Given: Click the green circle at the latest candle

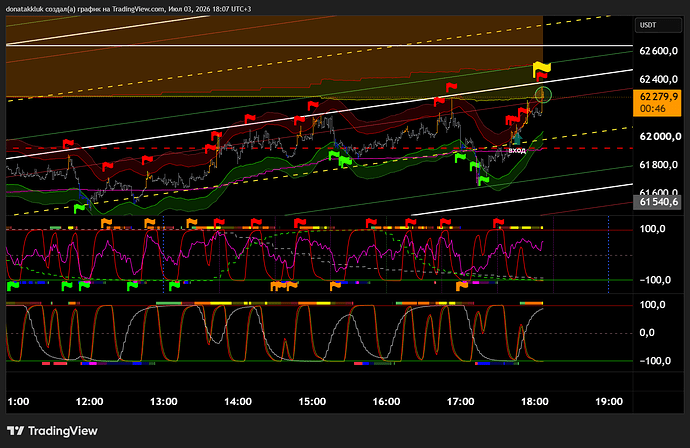Looking at the screenshot, I should click(x=543, y=95).
